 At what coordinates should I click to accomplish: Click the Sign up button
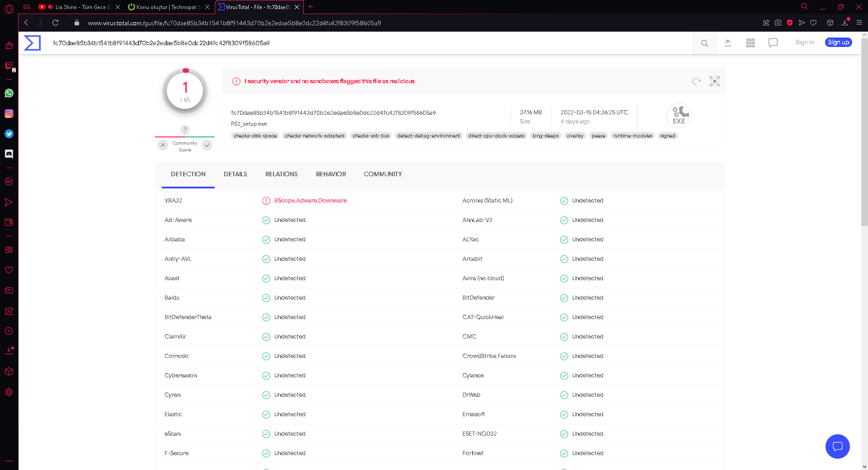pos(839,42)
